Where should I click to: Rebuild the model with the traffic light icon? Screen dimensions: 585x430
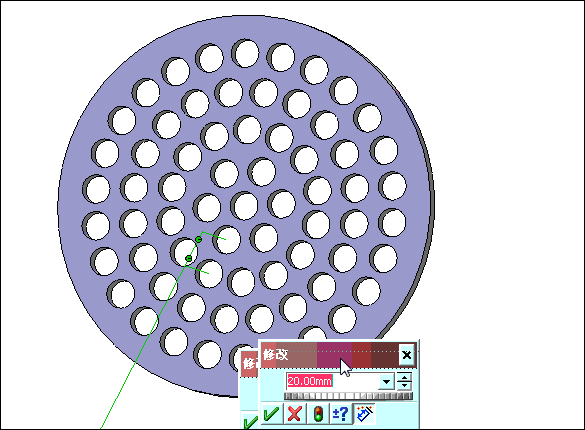click(x=318, y=413)
